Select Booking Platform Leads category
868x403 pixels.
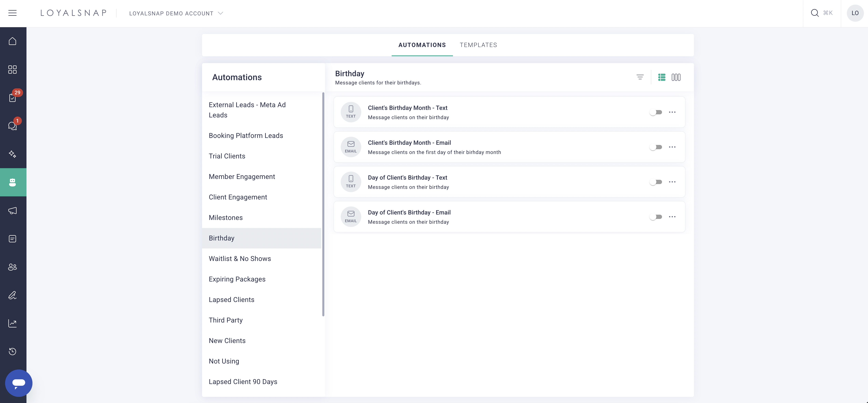coord(261,136)
